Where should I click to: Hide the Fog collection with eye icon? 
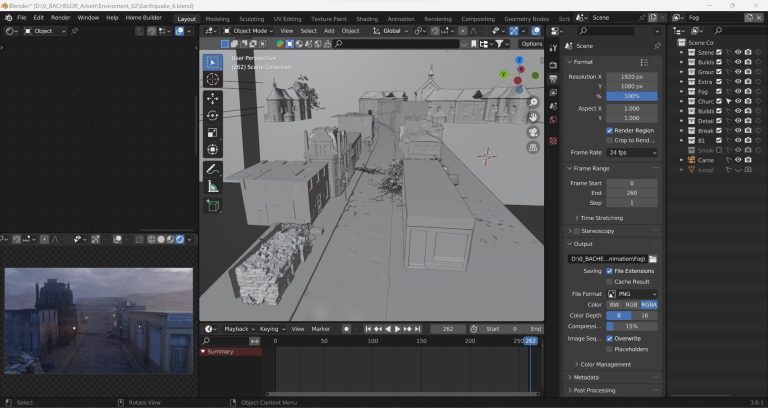pyautogui.click(x=738, y=91)
